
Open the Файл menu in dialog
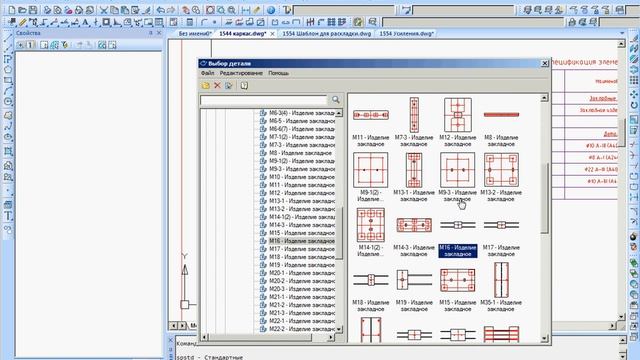tap(207, 73)
